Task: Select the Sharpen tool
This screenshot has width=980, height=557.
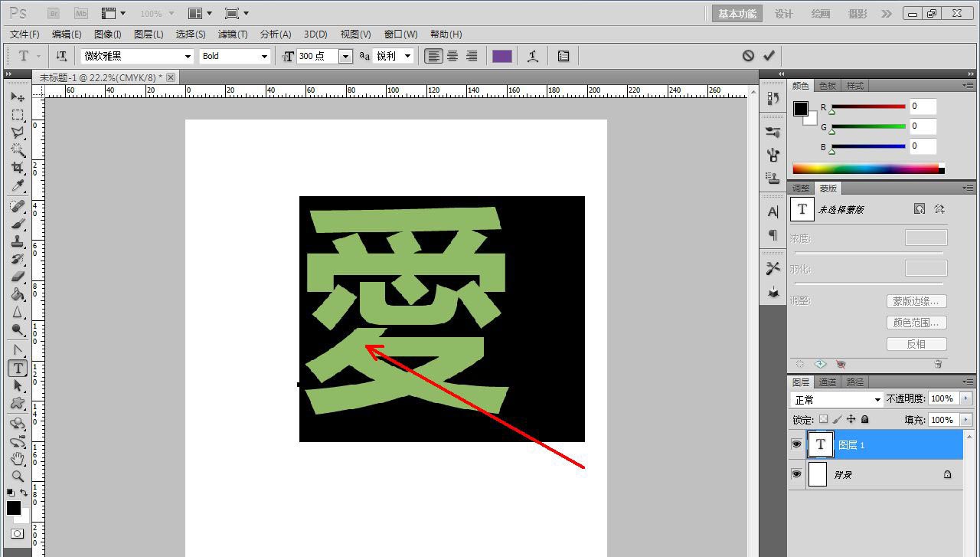Action: click(18, 313)
